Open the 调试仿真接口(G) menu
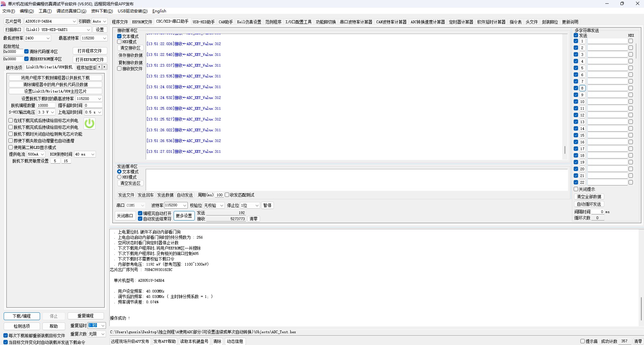644x345 pixels. 71,11
